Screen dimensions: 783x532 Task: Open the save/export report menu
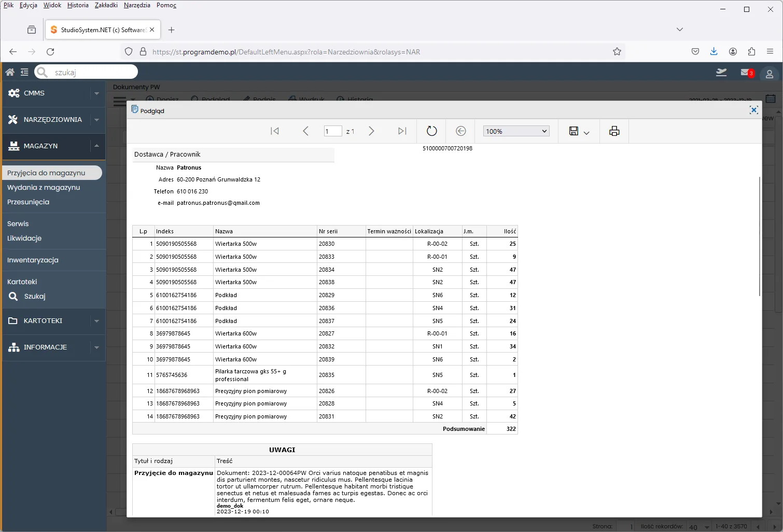point(579,131)
